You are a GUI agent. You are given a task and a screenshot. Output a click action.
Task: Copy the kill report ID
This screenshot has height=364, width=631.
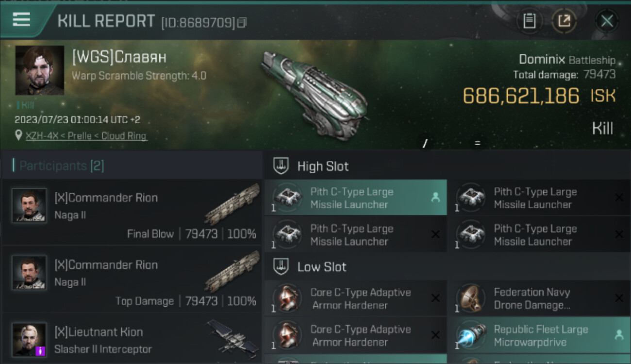pos(242,22)
